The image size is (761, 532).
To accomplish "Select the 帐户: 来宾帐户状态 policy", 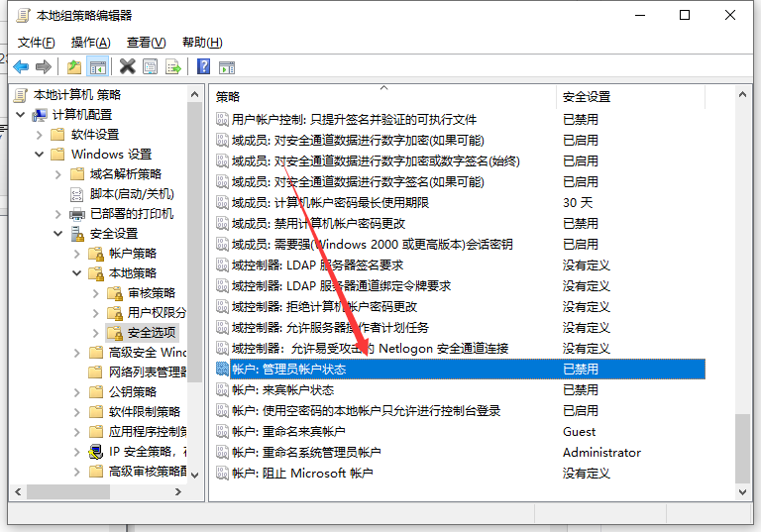I will point(282,389).
